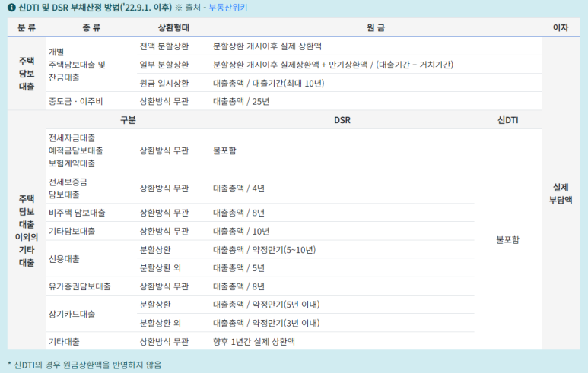Click the 비주택 담보대출 cell

pyautogui.click(x=77, y=213)
